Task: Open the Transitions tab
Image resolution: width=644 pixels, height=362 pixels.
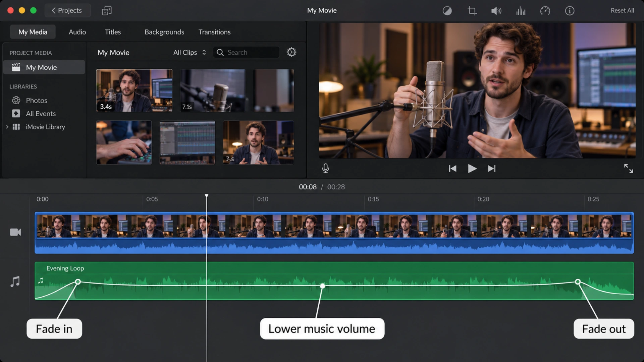Action: (x=214, y=32)
